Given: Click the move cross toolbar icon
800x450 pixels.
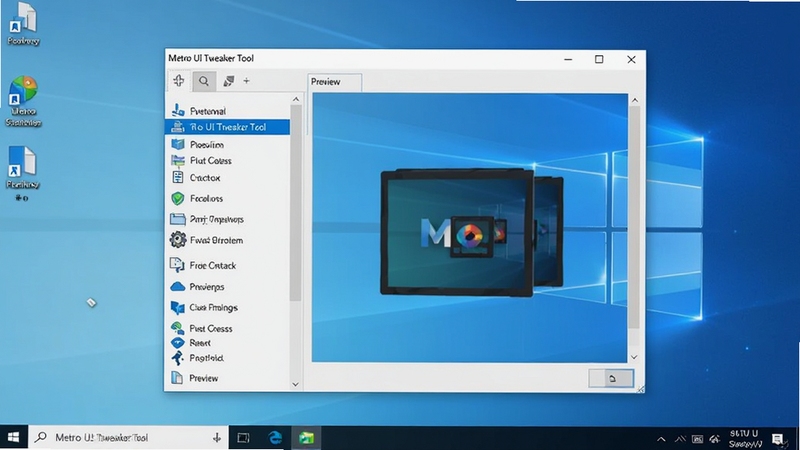Looking at the screenshot, I should tap(179, 81).
